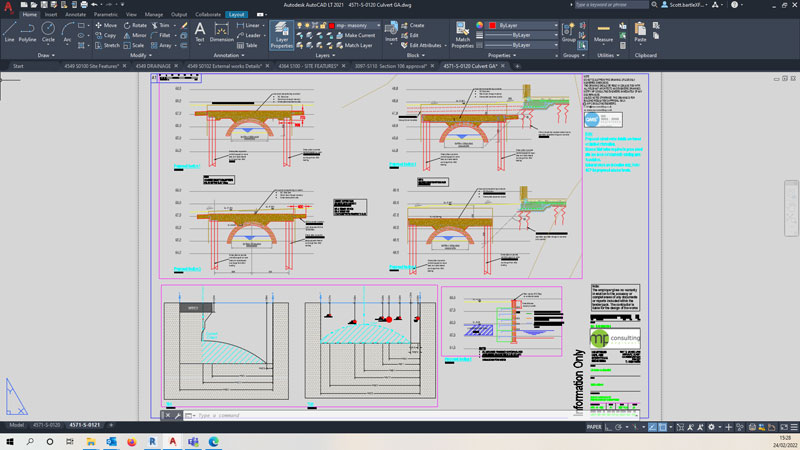Open the mp-masonry layer dropdown
The image size is (800, 450).
point(358,25)
